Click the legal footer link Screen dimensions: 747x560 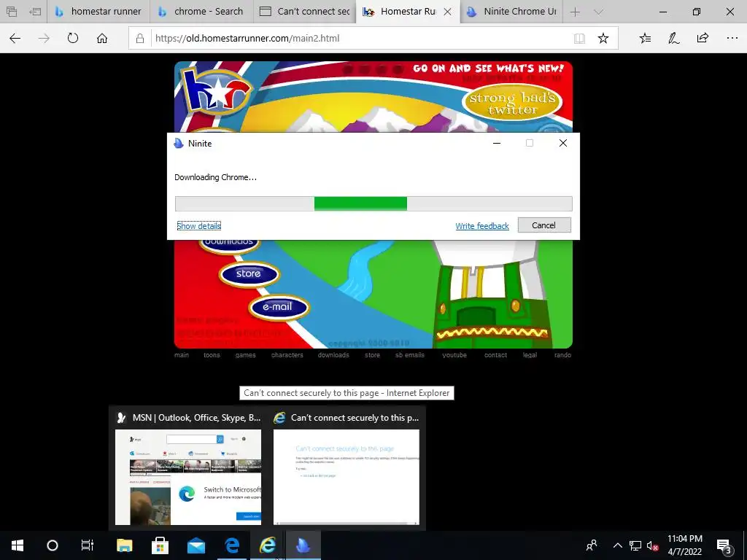[530, 355]
